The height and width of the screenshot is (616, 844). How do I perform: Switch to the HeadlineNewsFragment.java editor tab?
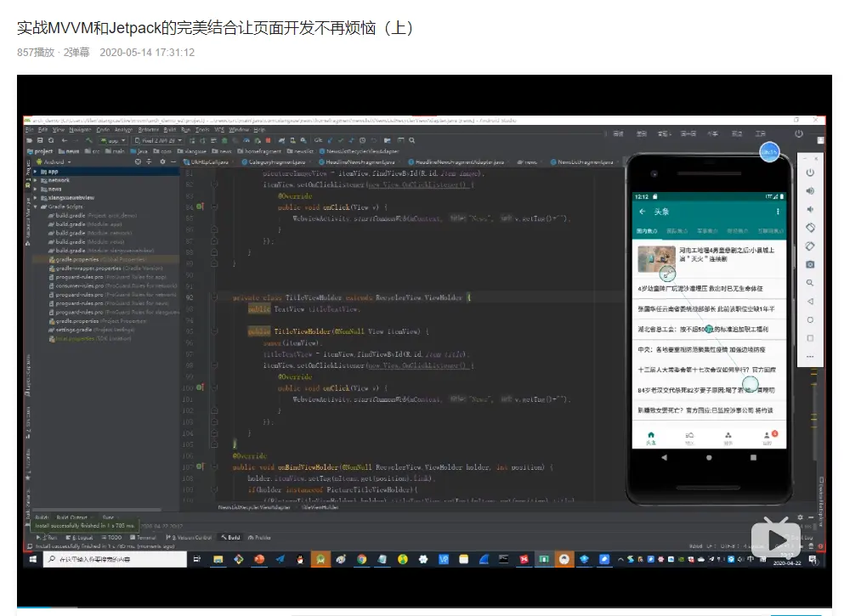point(357,162)
